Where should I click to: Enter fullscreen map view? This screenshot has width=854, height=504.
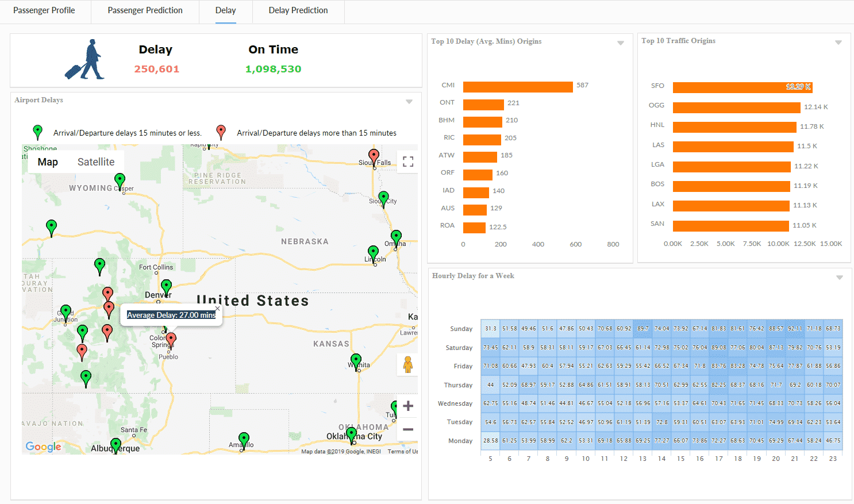coord(407,161)
